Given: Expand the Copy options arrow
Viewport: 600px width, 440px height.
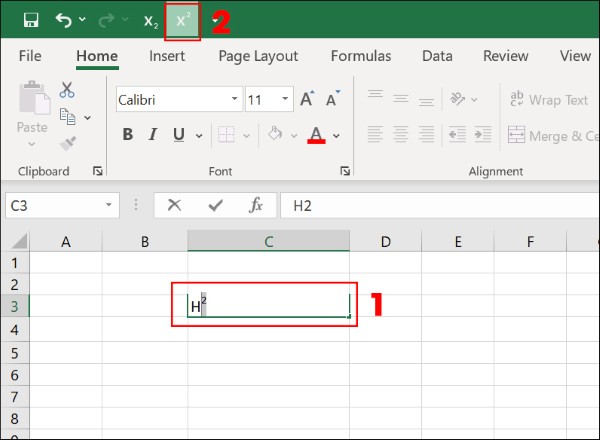Looking at the screenshot, I should 88,117.
